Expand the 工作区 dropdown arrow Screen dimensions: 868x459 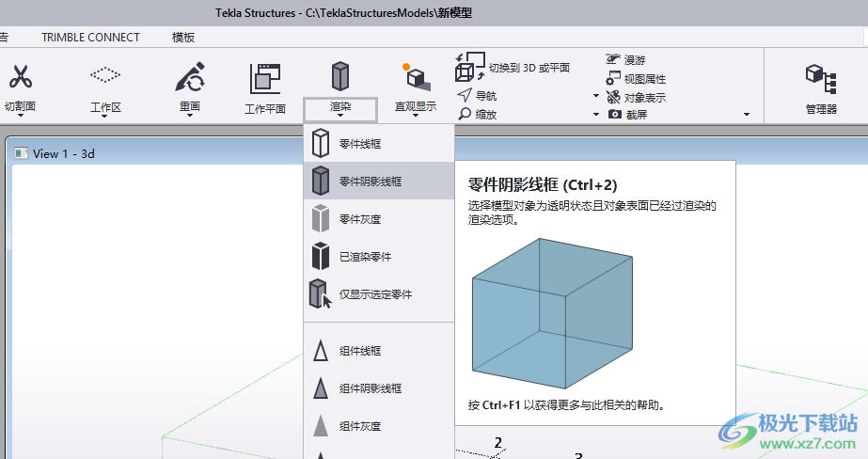click(x=105, y=116)
